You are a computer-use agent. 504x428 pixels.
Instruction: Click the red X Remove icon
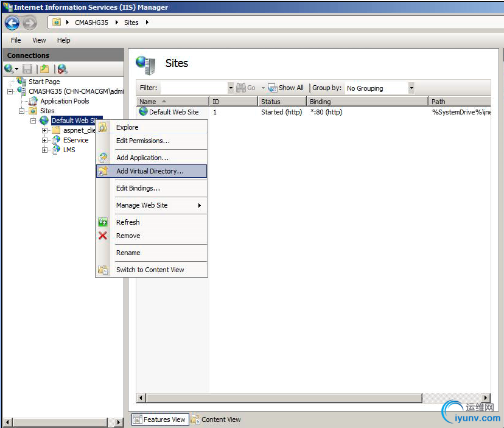click(103, 236)
